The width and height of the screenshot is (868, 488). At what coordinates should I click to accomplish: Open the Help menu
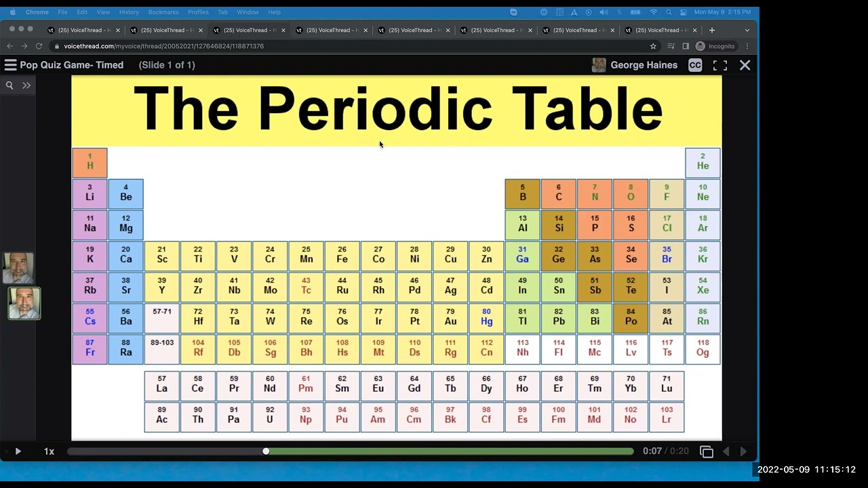pyautogui.click(x=274, y=12)
